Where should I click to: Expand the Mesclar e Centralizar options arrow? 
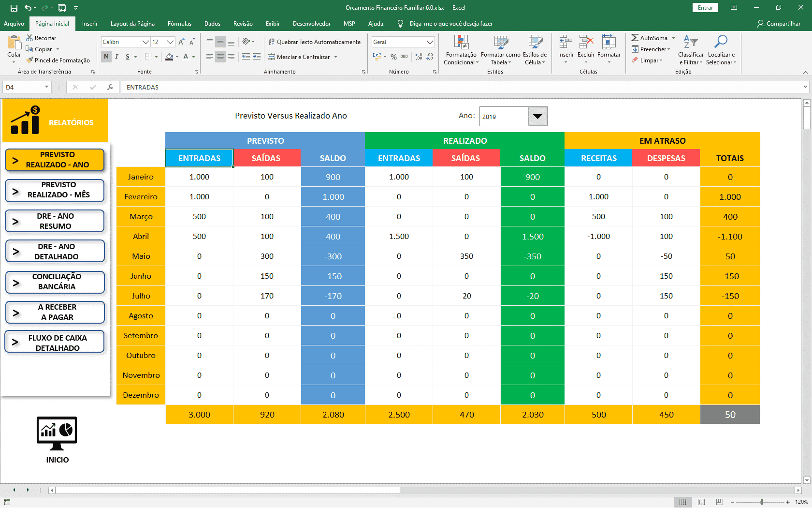(x=336, y=57)
